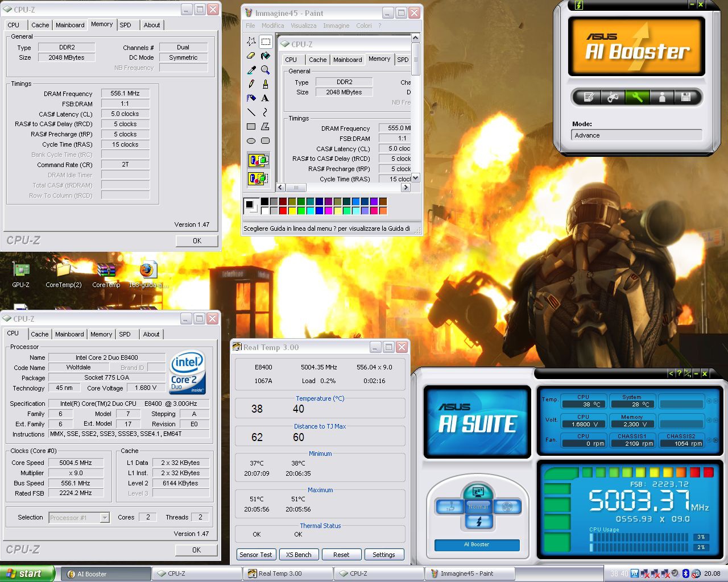Click Reset button in Real Temp
The height and width of the screenshot is (582, 728).
tap(341, 555)
